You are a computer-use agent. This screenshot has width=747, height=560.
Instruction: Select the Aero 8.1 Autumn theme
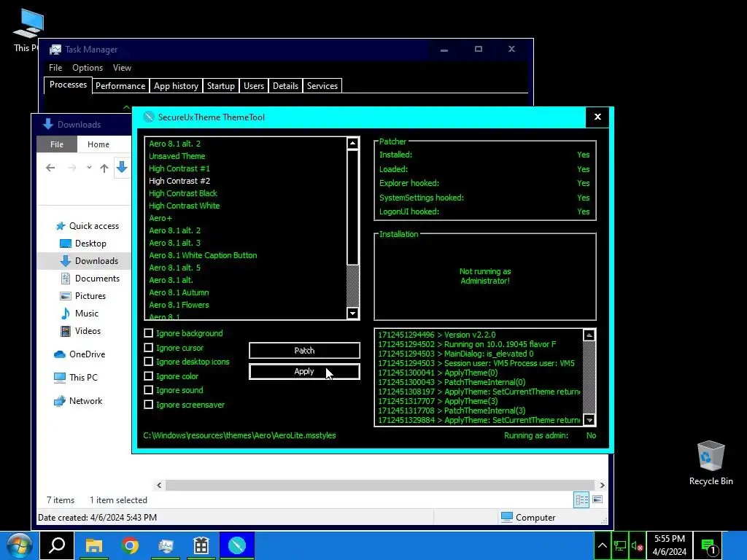179,292
